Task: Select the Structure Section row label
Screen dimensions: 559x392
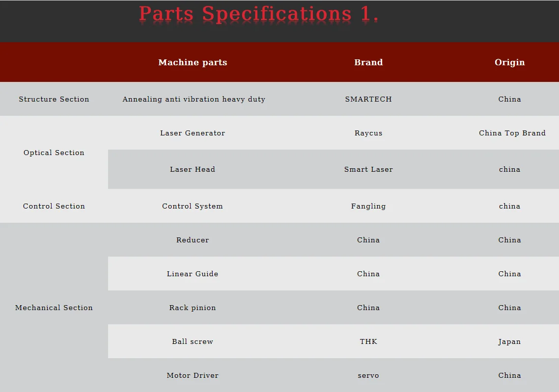Action: (x=54, y=99)
